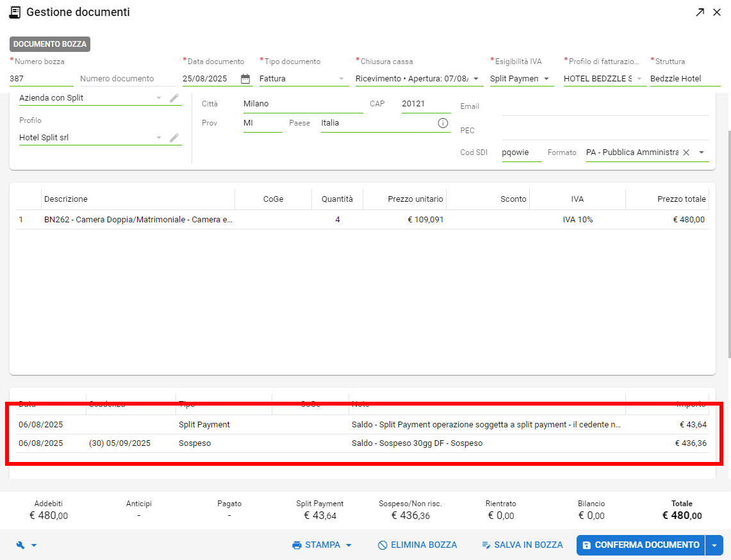Viewport: 731px width, 560px height.
Task: Open the wrench tools menu
Action: (x=26, y=545)
